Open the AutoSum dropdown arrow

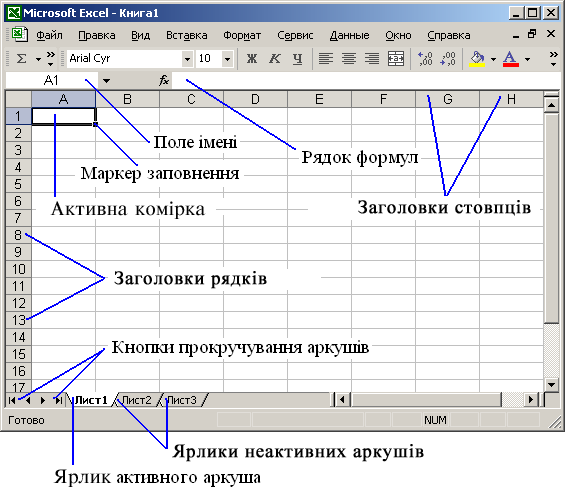[38, 59]
